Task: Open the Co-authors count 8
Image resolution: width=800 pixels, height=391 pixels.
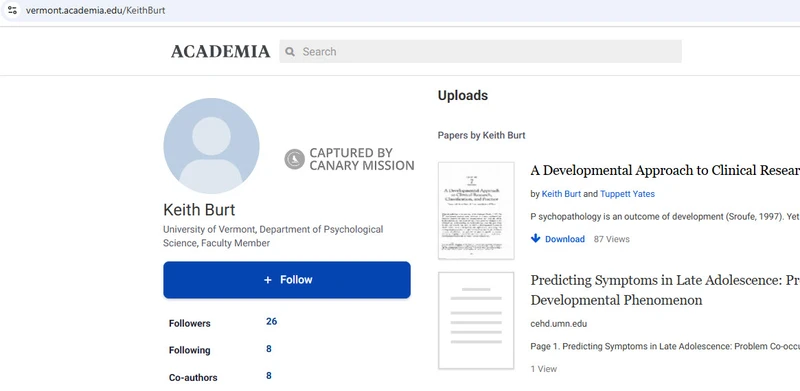Action: click(x=269, y=376)
